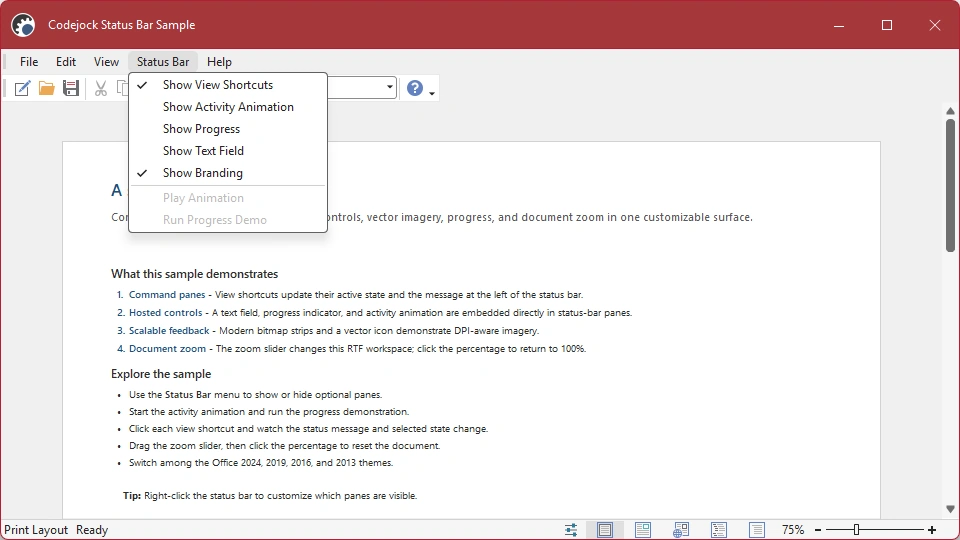
Task: Click the Scalable feedback link
Action: point(169,331)
